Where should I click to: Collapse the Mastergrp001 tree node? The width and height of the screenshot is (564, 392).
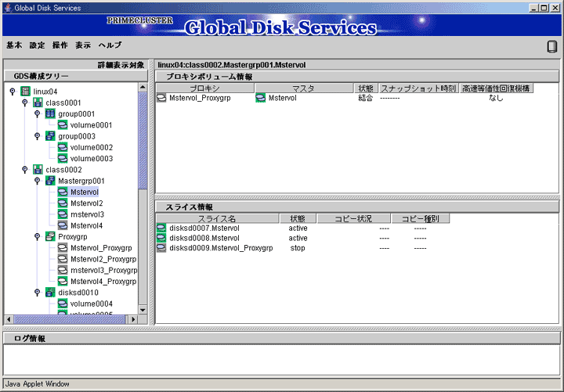(x=37, y=181)
